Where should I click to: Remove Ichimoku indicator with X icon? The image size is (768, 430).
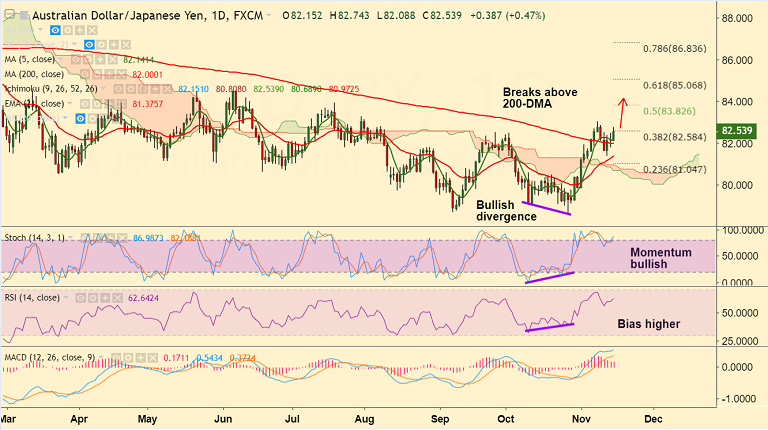tap(168, 89)
